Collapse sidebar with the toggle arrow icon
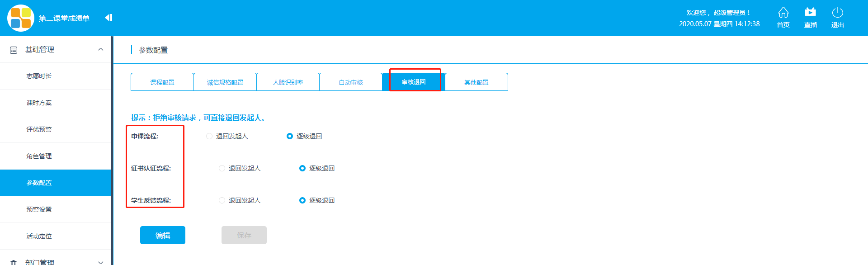 click(108, 18)
